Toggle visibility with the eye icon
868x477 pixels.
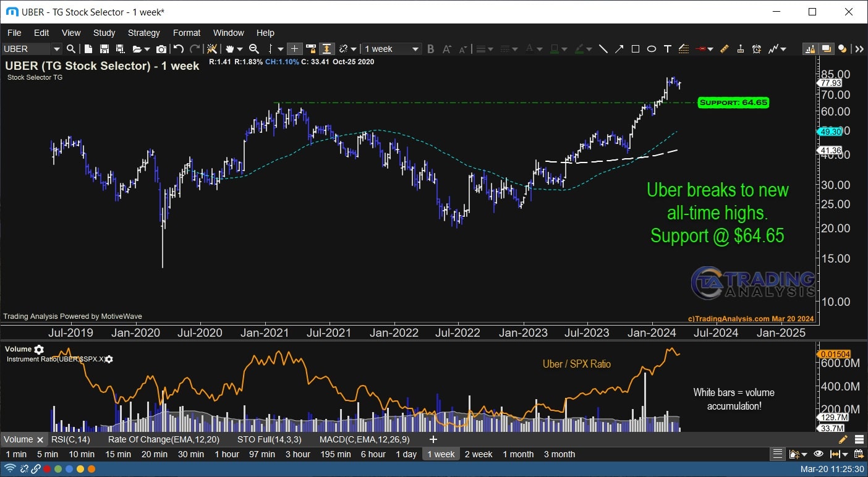click(x=818, y=454)
